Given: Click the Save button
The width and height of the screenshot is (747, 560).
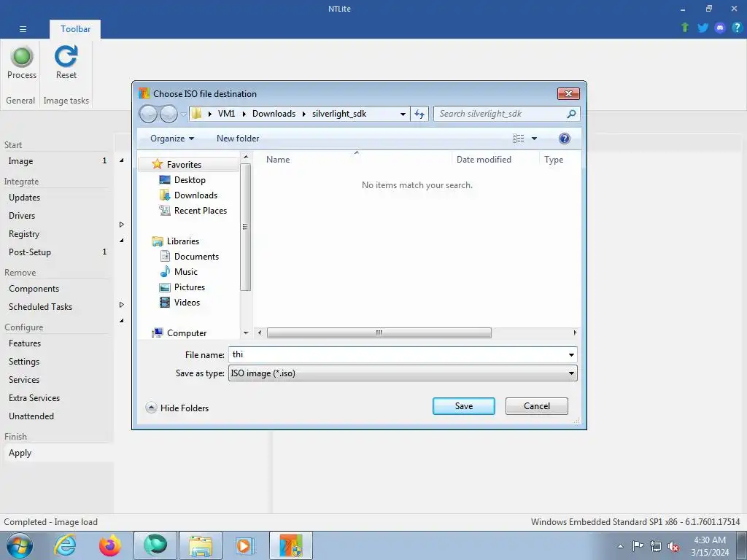Looking at the screenshot, I should 463,406.
